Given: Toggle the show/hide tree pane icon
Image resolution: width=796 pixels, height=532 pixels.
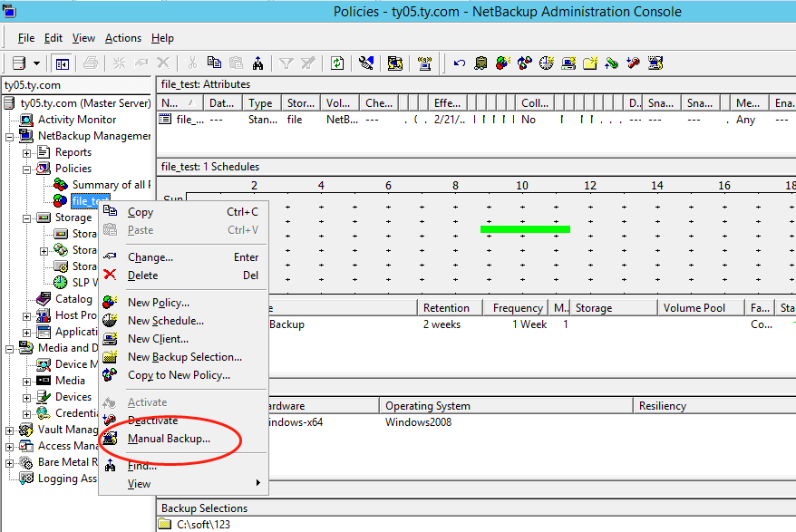Looking at the screenshot, I should [x=62, y=64].
